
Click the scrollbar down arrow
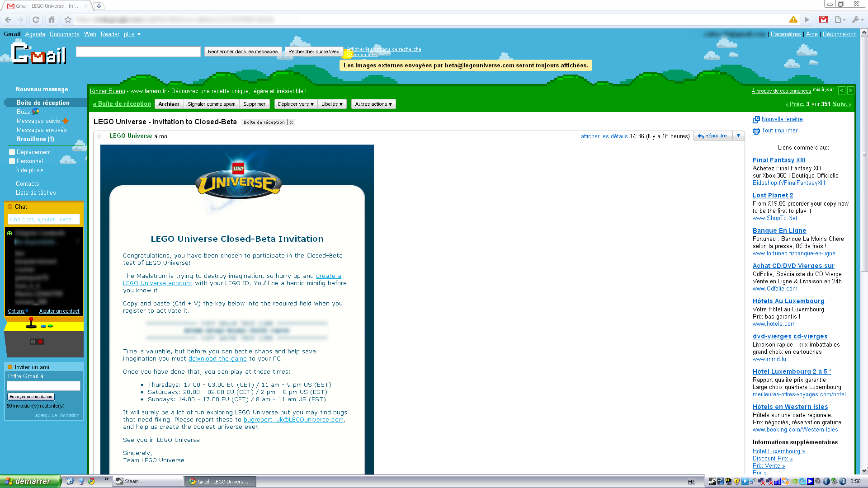864,470
